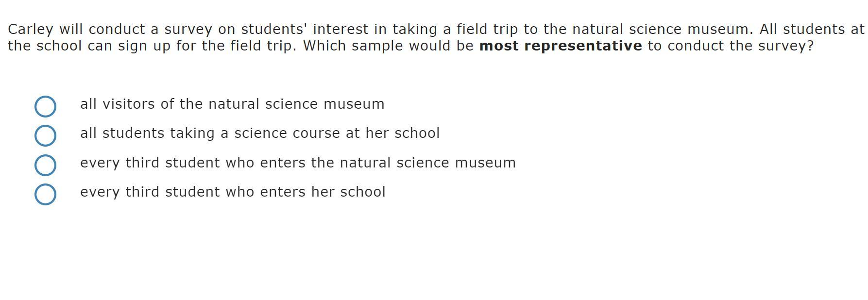Choose radio for students taking a science course

[45, 135]
